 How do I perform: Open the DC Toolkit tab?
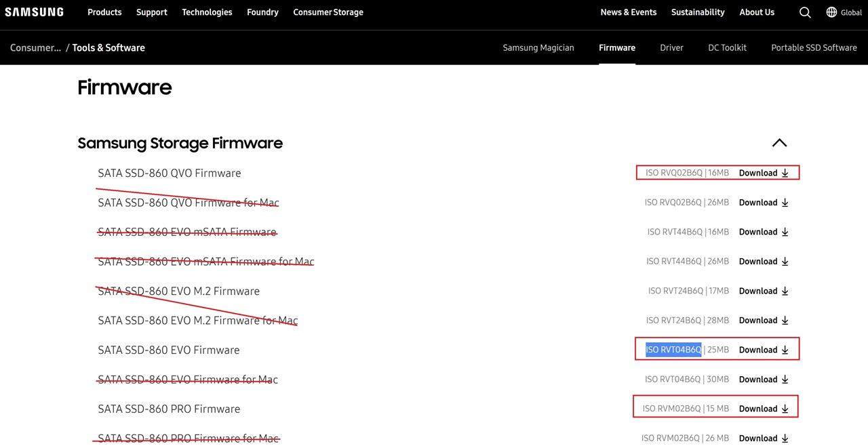click(x=727, y=47)
